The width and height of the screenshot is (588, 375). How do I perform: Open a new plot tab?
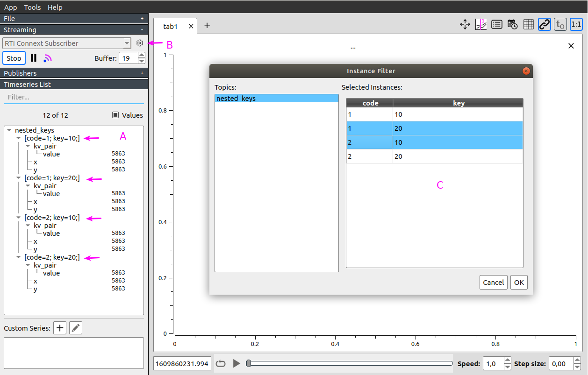point(207,26)
